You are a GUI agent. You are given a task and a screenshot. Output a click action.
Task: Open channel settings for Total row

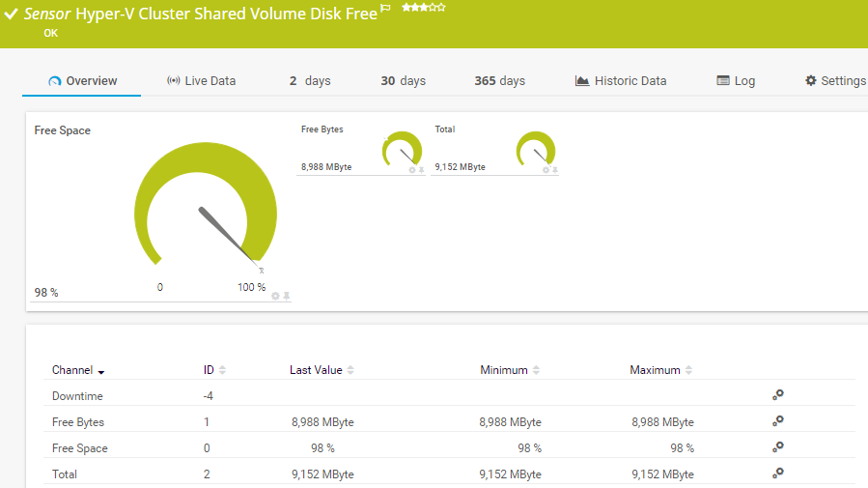click(777, 474)
